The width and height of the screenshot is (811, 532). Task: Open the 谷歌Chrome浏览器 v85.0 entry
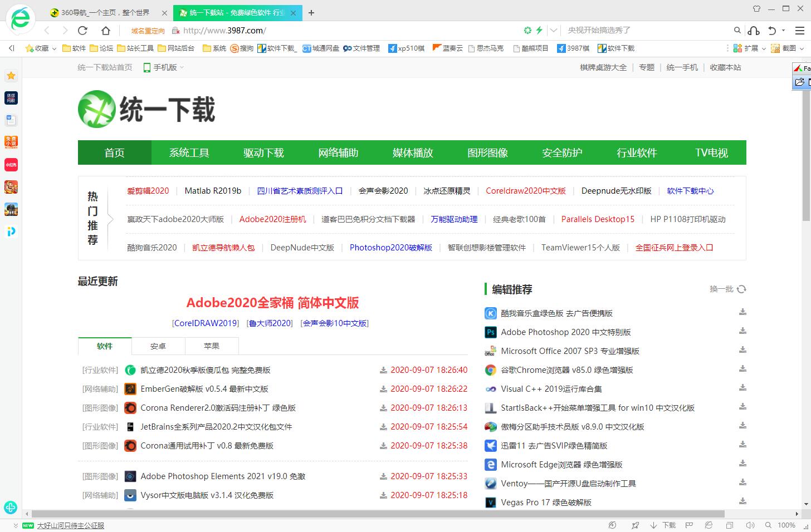click(566, 370)
